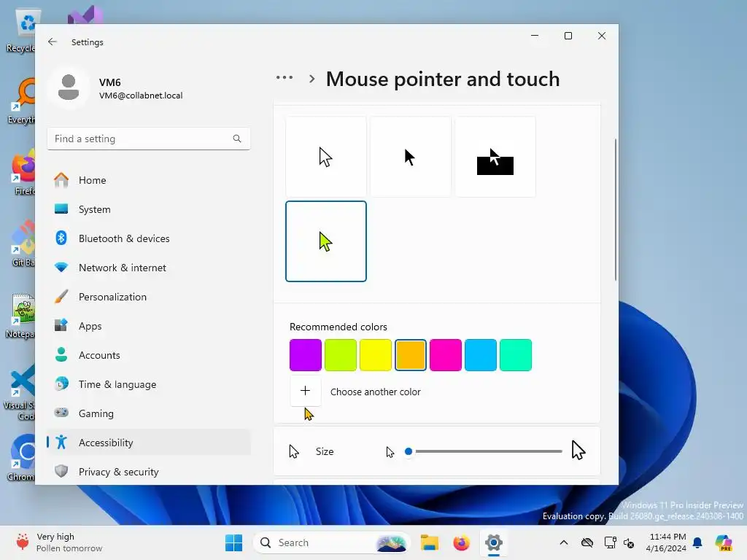The image size is (747, 560).
Task: Pick the pink recommended color
Action: (x=446, y=355)
